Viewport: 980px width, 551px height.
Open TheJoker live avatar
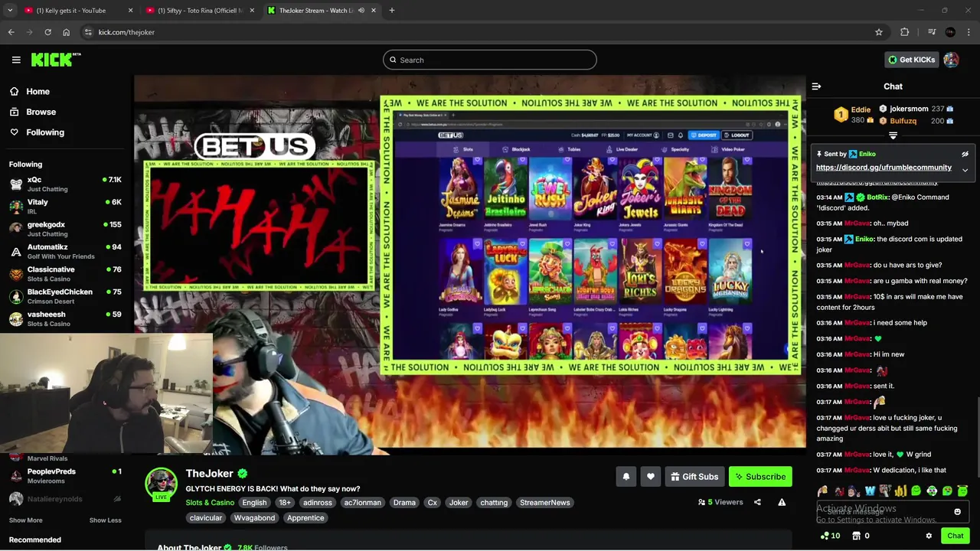[162, 484]
